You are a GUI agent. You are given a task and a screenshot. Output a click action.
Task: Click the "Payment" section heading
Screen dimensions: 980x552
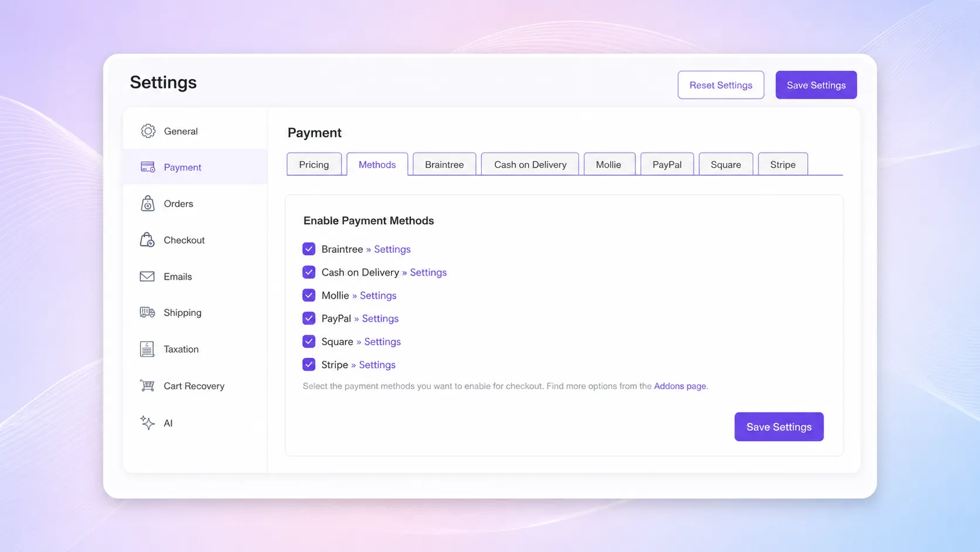pyautogui.click(x=314, y=133)
